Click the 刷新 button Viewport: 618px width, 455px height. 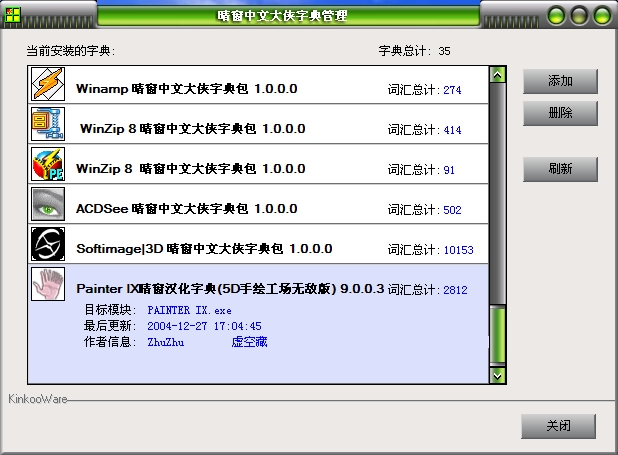click(560, 169)
